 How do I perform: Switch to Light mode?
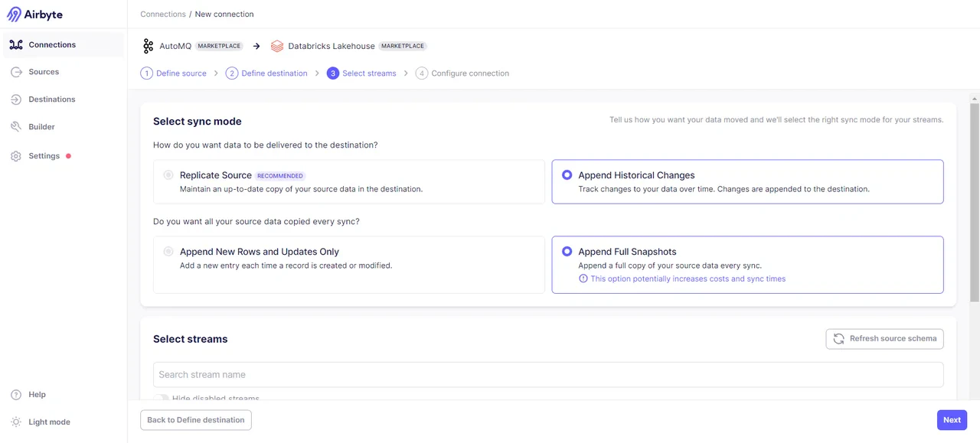coord(49,422)
